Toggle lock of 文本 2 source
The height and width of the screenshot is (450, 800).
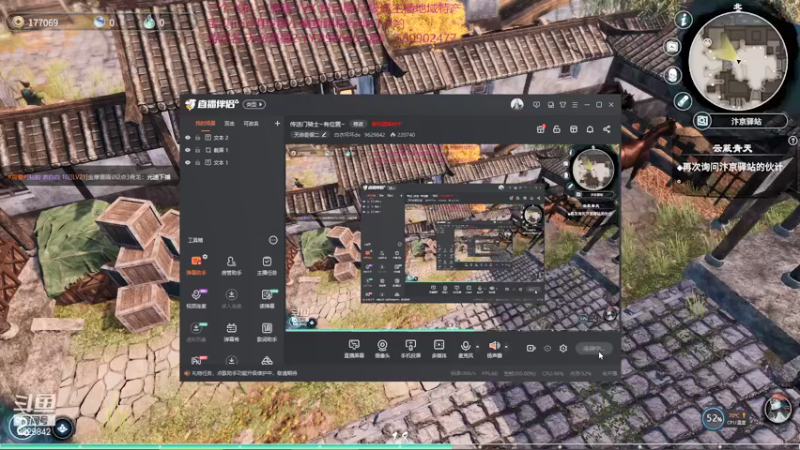tap(197, 138)
